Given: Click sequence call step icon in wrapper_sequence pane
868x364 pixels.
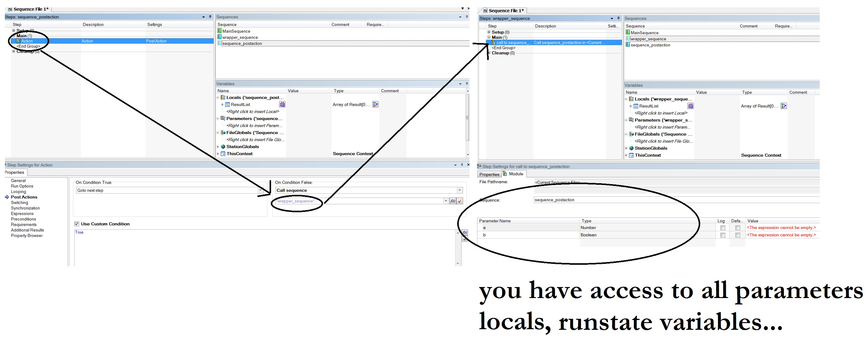Looking at the screenshot, I should (x=493, y=42).
